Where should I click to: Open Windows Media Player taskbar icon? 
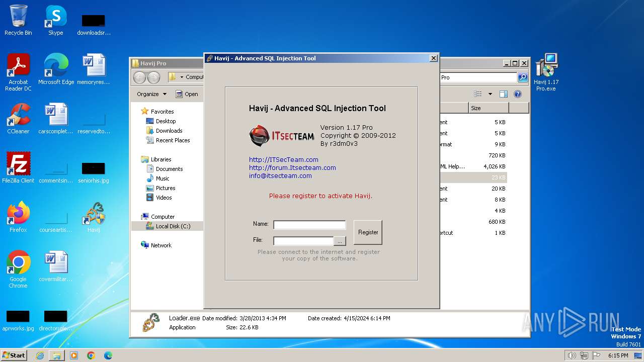coord(74,355)
